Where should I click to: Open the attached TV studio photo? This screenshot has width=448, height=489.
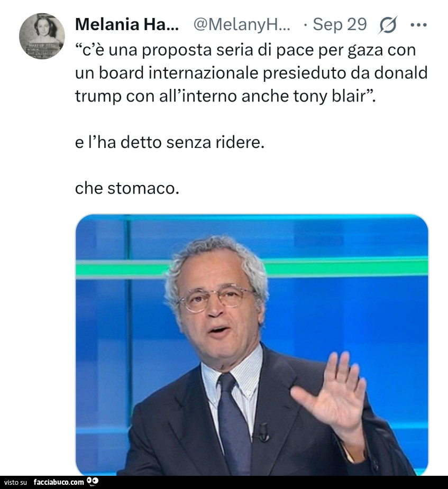(x=252, y=345)
